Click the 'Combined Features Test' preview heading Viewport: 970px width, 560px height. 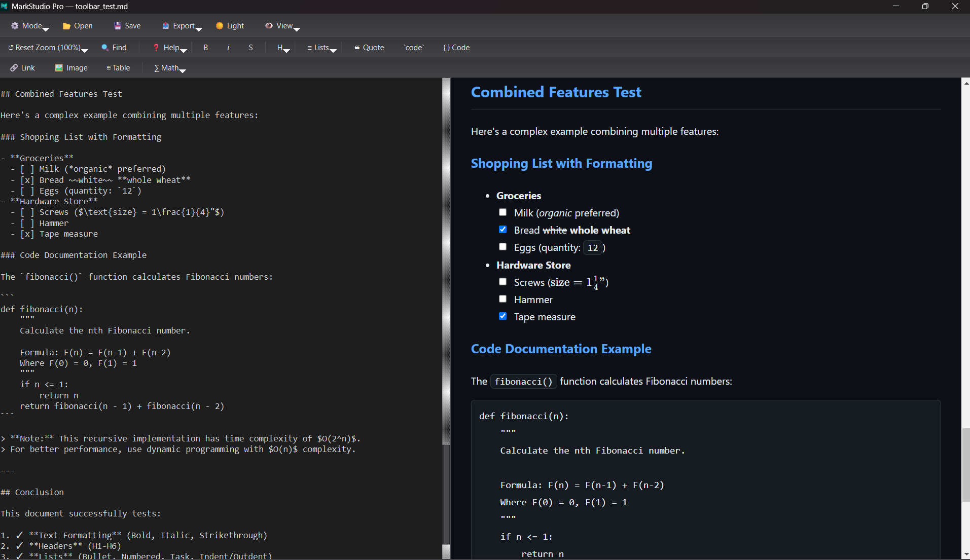click(x=556, y=92)
